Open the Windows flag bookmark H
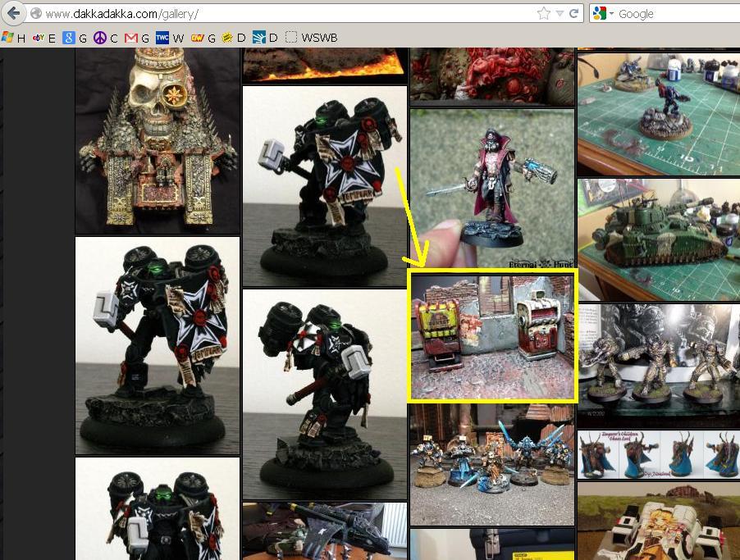Screen dimensions: 740x560 [x=14, y=38]
